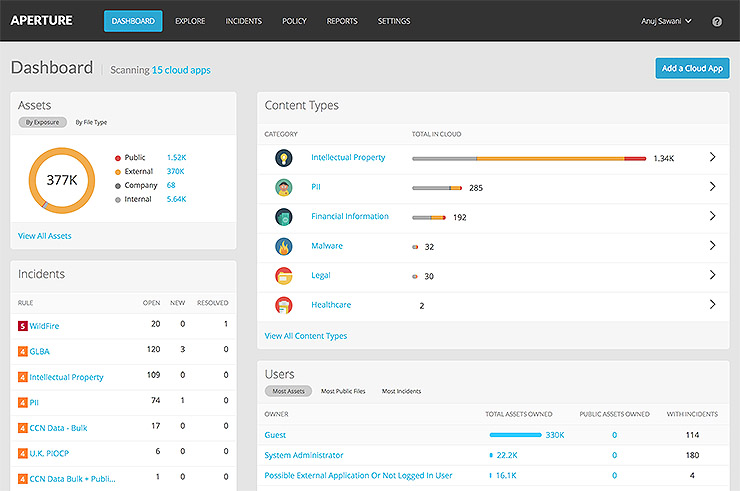This screenshot has height=491, width=740.
Task: Open the View All Content Types link
Action: [x=305, y=336]
